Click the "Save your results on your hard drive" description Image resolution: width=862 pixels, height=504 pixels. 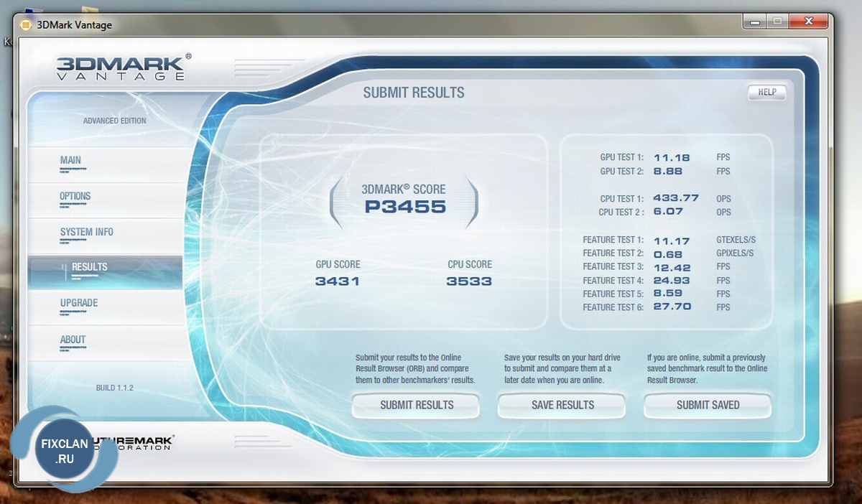click(562, 368)
